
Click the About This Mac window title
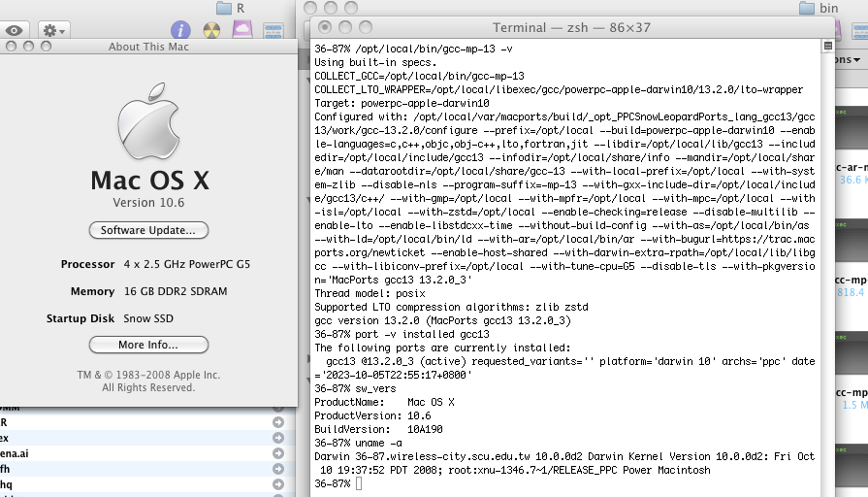pyautogui.click(x=148, y=47)
